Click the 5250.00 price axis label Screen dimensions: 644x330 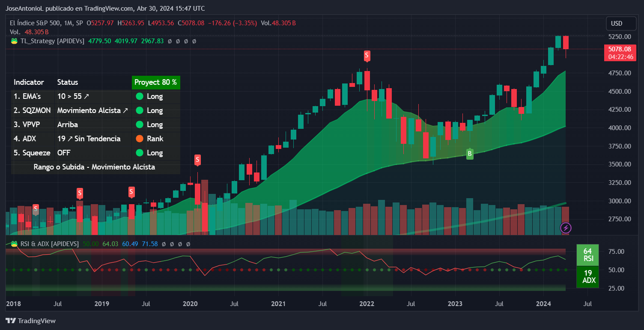coord(620,37)
